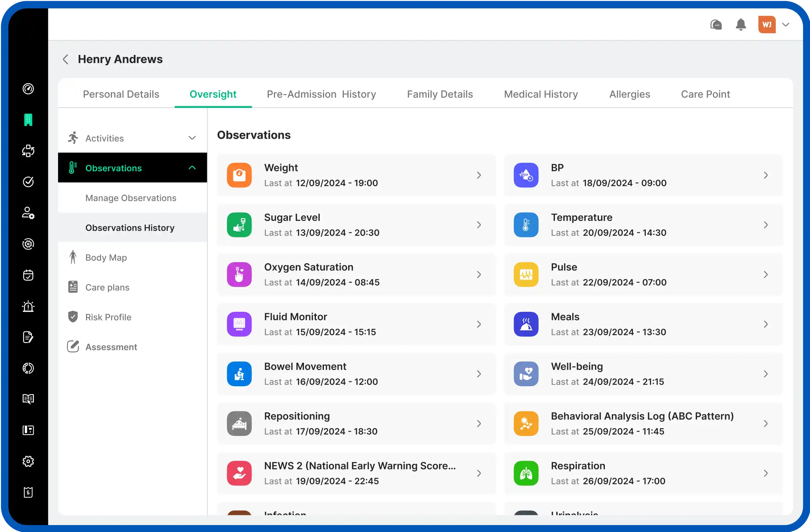810x532 pixels.
Task: Click the Well-being heart-hand icon
Action: click(526, 374)
